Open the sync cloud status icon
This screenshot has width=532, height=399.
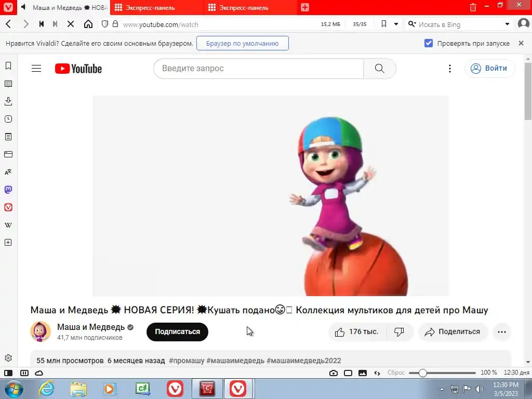click(x=39, y=373)
